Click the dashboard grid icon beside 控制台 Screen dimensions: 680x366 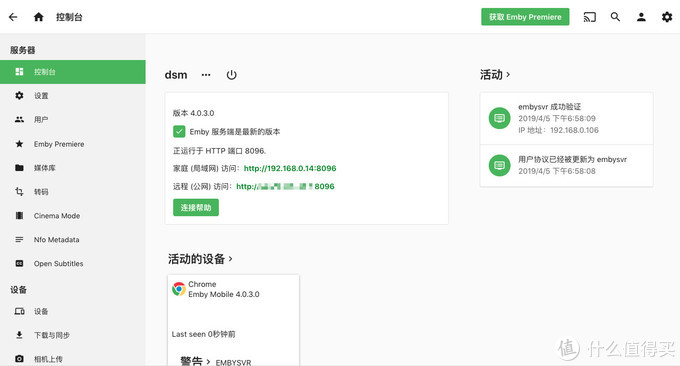click(x=19, y=72)
